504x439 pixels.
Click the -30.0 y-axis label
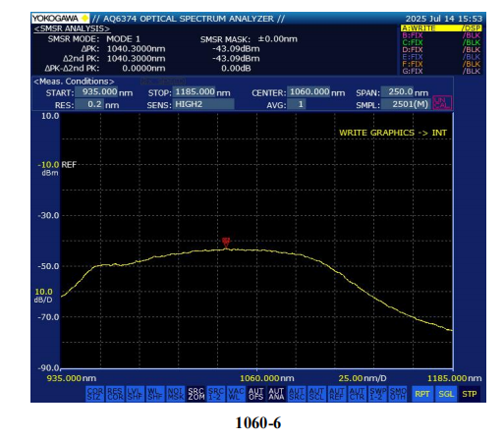click(48, 215)
